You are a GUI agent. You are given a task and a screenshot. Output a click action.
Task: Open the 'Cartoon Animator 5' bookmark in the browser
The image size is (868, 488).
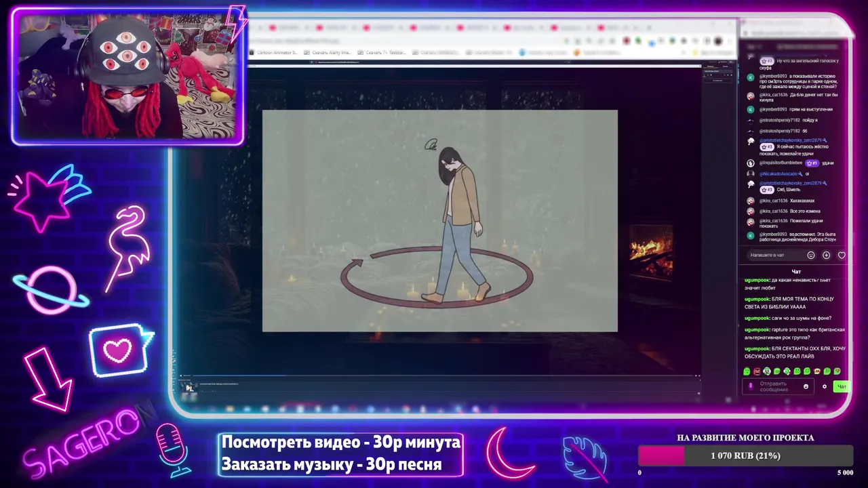click(275, 52)
